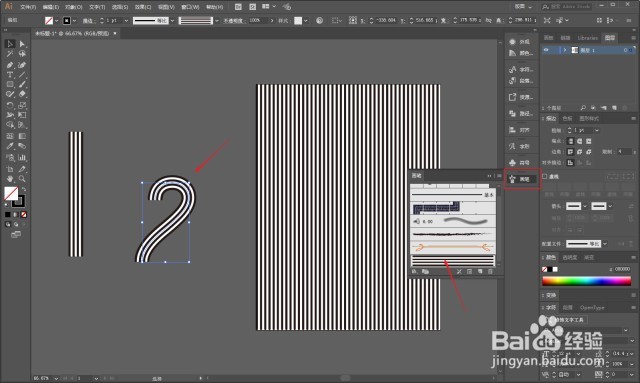Select the Paintbrush tool

(22, 85)
